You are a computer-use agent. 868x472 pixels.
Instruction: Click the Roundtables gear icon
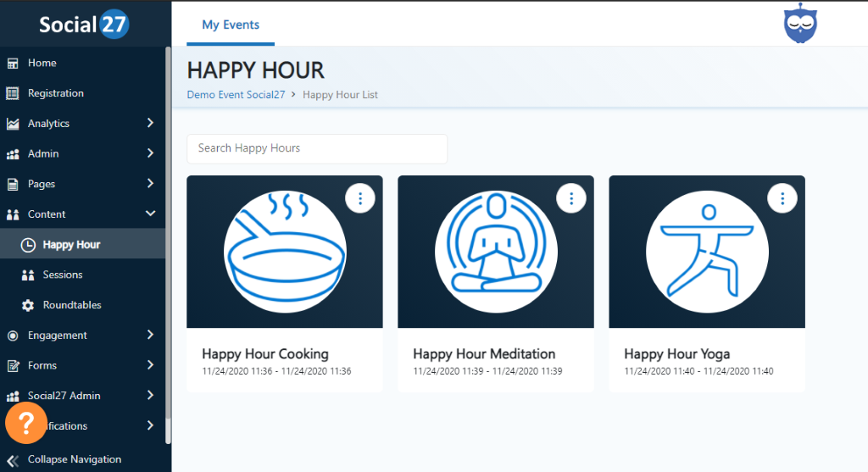pos(28,305)
